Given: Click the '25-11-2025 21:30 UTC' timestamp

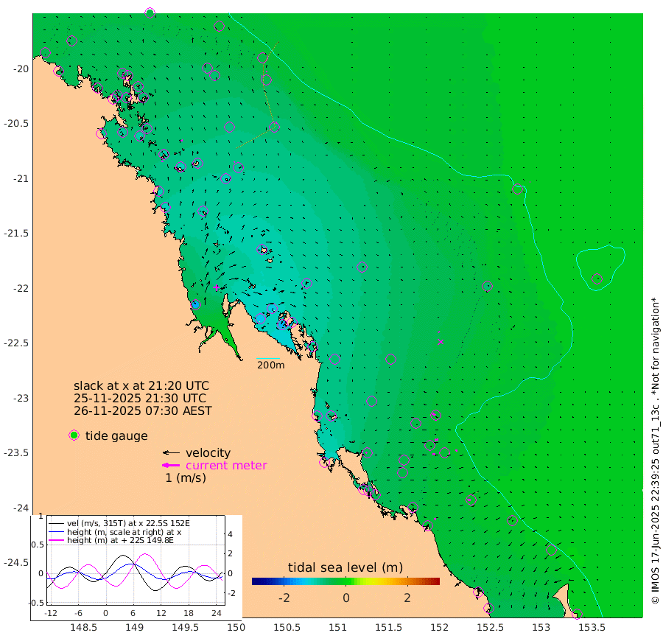Looking at the screenshot, I should tap(140, 399).
